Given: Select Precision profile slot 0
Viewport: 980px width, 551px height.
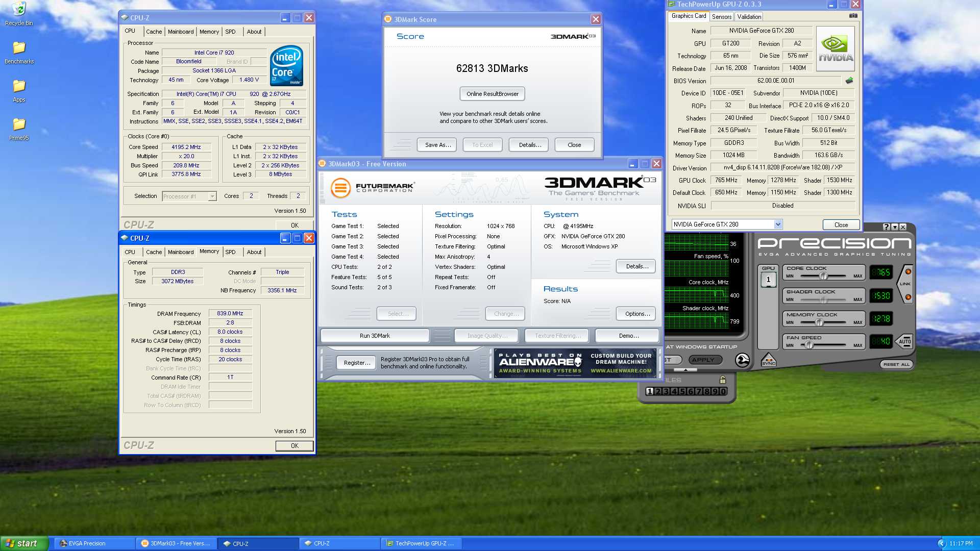Looking at the screenshot, I should coord(723,391).
